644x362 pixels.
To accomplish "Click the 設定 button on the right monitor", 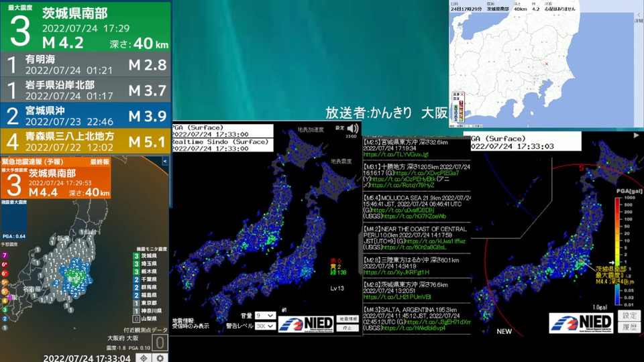I will coord(629,315).
